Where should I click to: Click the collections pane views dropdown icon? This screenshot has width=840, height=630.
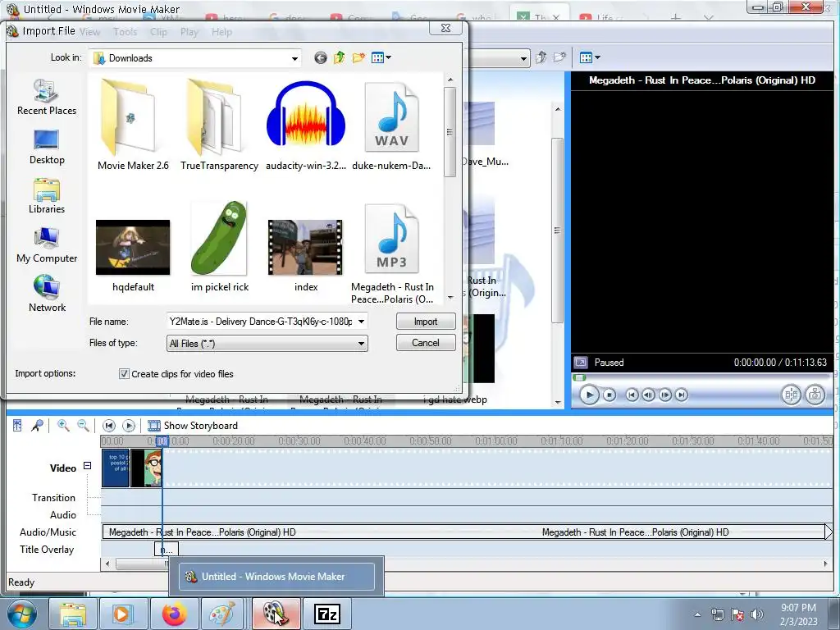click(590, 57)
